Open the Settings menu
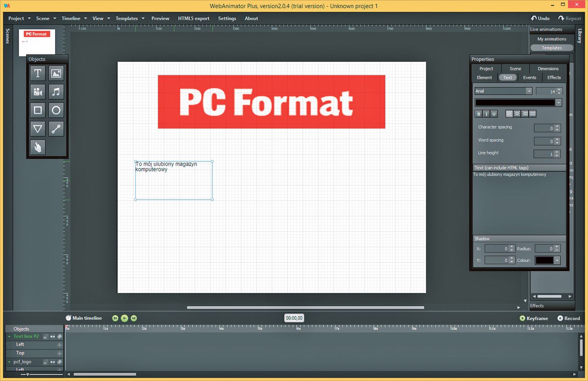Viewport: 588px width, 381px height. 227,18
